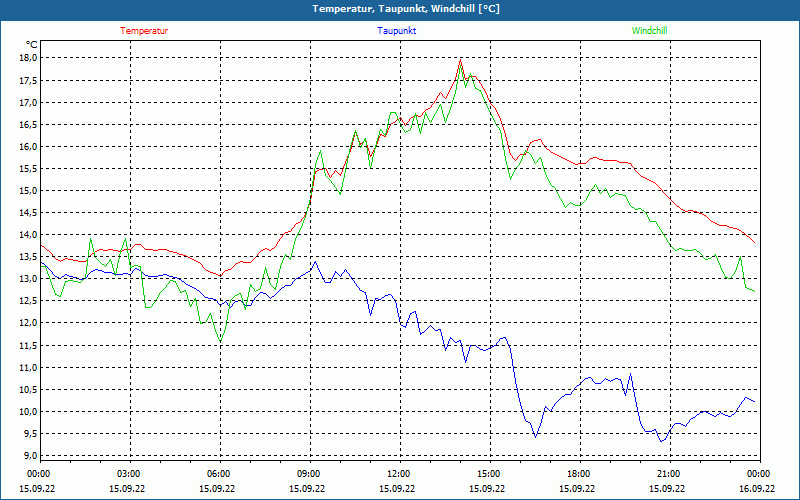This screenshot has height=500, width=800.
Task: Click the "15,0" y-axis value
Action: pyautogui.click(x=28, y=191)
